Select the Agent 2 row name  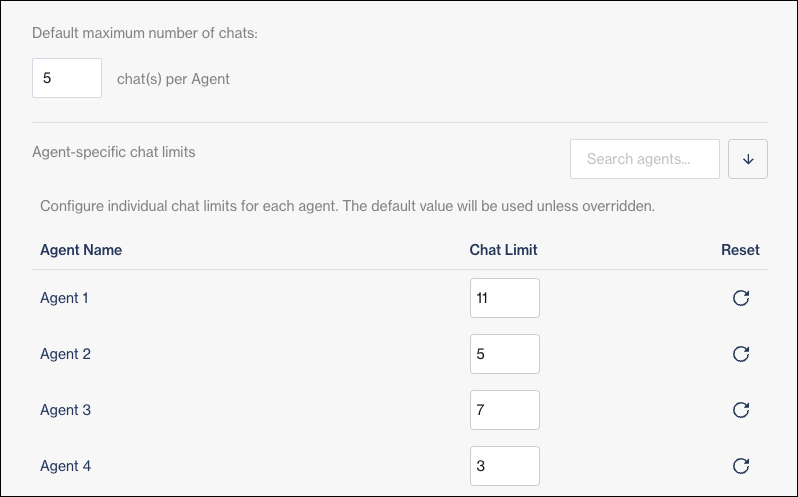pyautogui.click(x=66, y=354)
